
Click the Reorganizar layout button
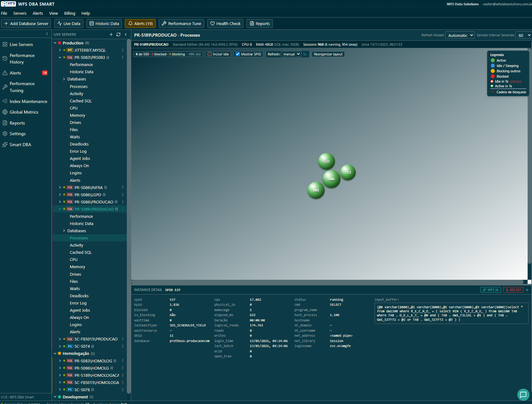point(328,54)
